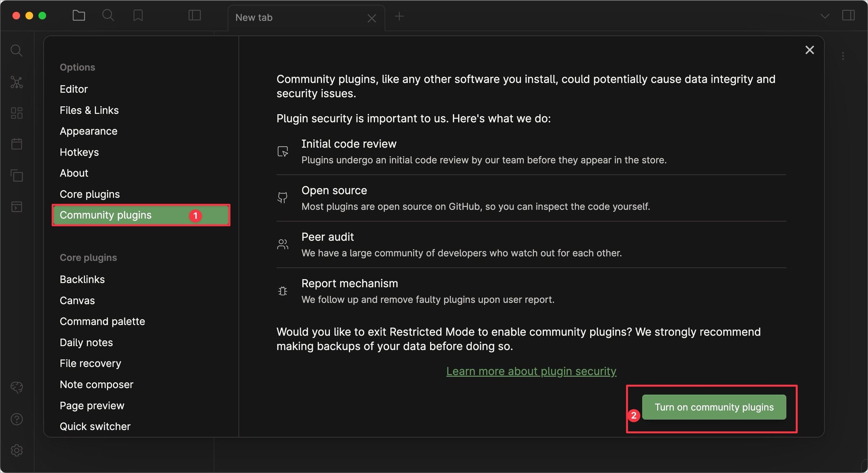Image resolution: width=868 pixels, height=473 pixels.
Task: Click the brain icon near the bottom ribbon
Action: pos(17,387)
